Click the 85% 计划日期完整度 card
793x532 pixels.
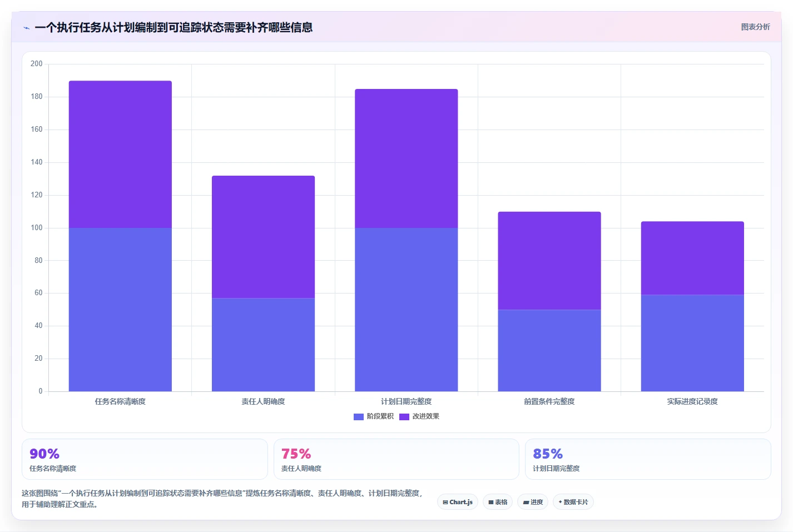click(648, 459)
